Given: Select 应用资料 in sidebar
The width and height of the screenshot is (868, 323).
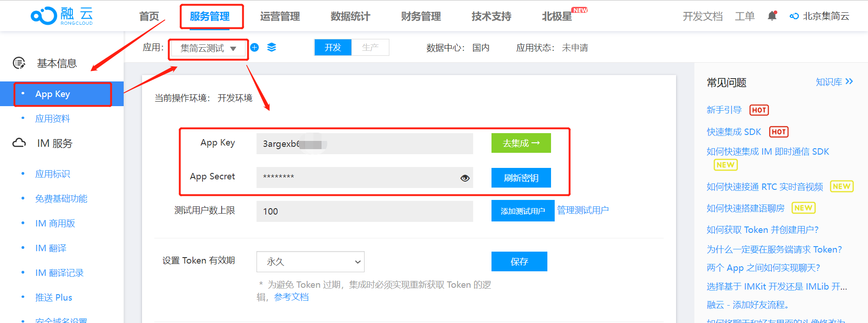Looking at the screenshot, I should click(x=53, y=118).
